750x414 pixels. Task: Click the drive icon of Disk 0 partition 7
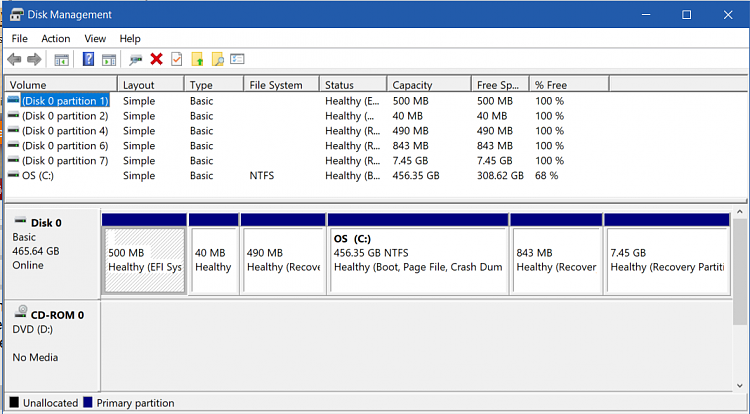[13, 160]
